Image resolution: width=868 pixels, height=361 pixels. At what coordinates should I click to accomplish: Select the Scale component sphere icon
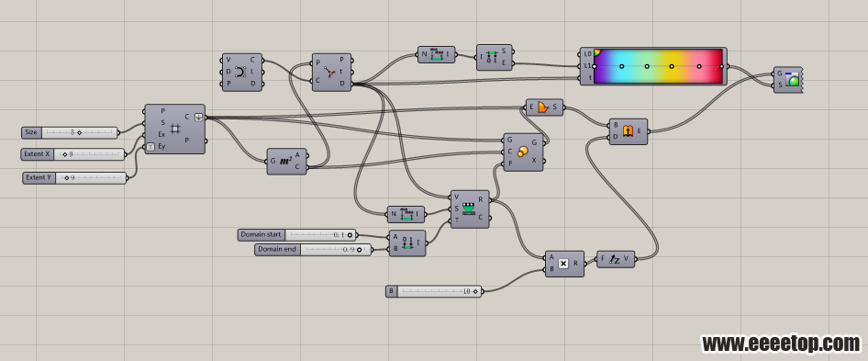coord(522,152)
